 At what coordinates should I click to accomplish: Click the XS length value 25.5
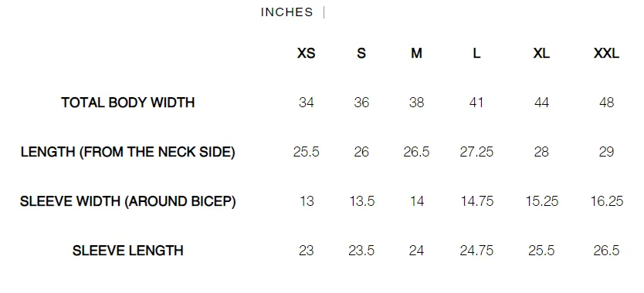click(x=306, y=152)
